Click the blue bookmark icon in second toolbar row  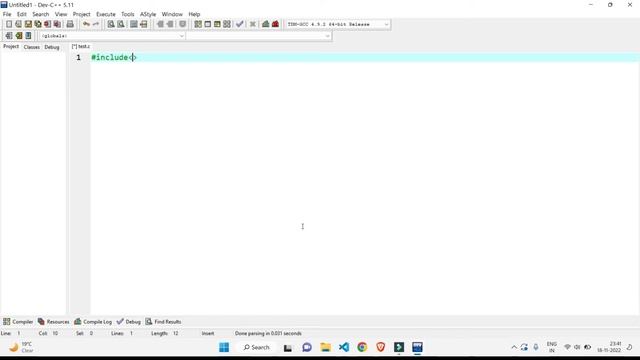click(28, 36)
